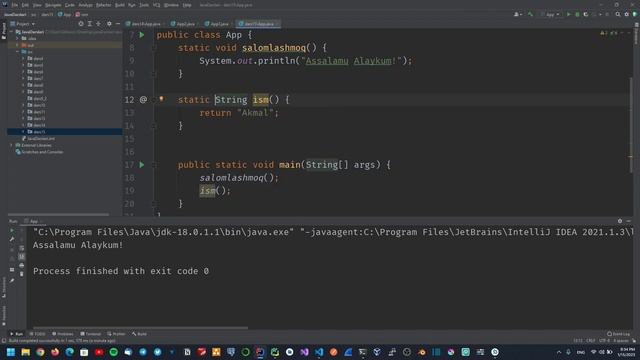Run main method from gutter arrow

click(x=142, y=165)
